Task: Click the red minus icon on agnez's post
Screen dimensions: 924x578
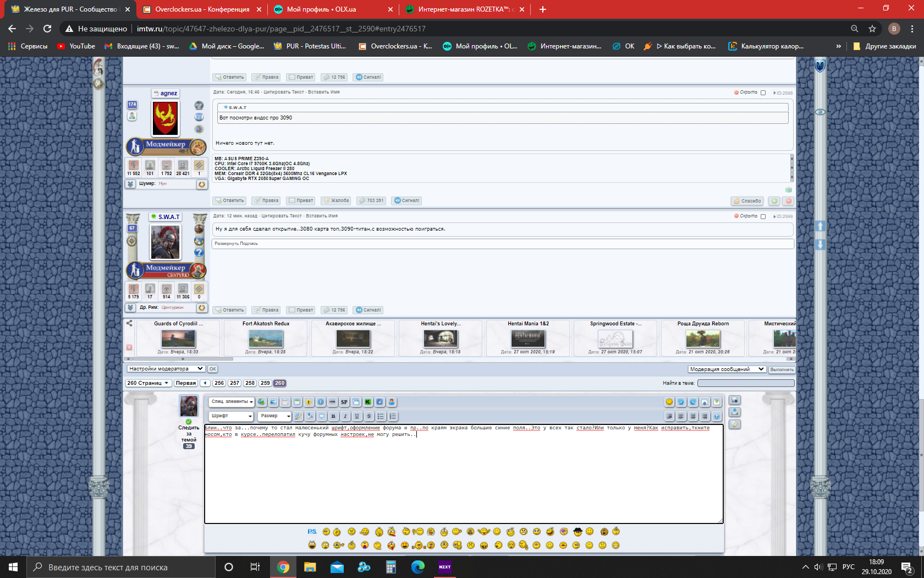Action: 788,201
